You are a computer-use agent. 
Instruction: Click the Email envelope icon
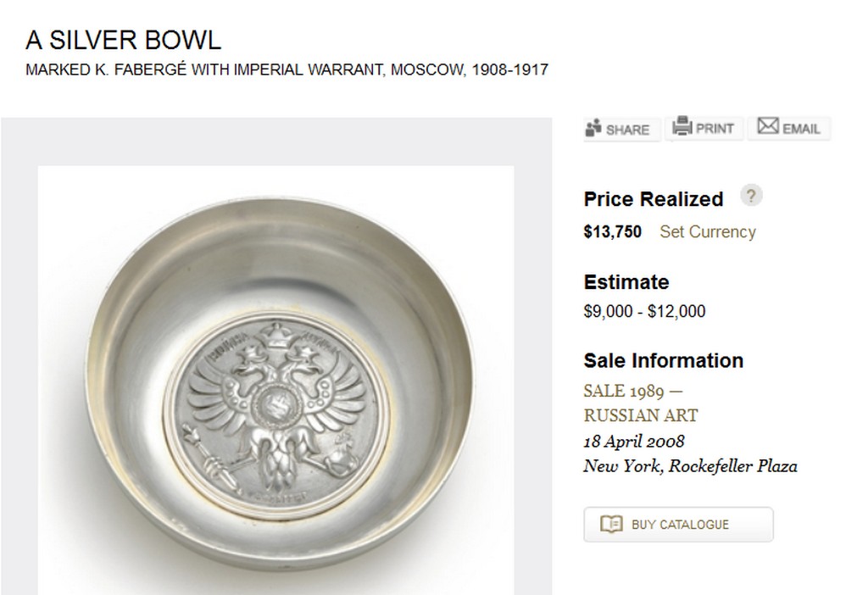tap(768, 125)
